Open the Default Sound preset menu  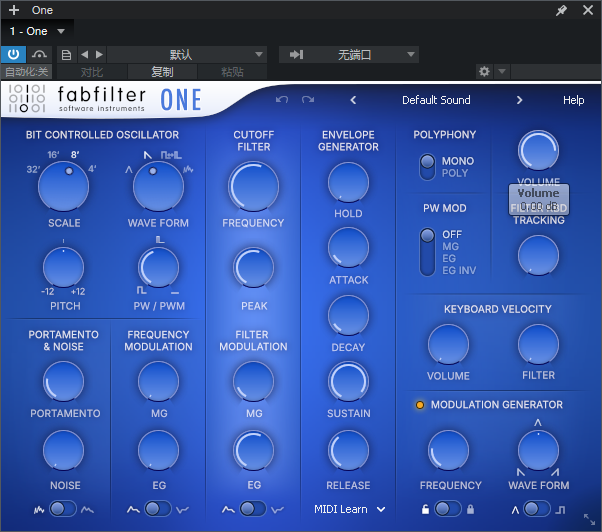(436, 100)
